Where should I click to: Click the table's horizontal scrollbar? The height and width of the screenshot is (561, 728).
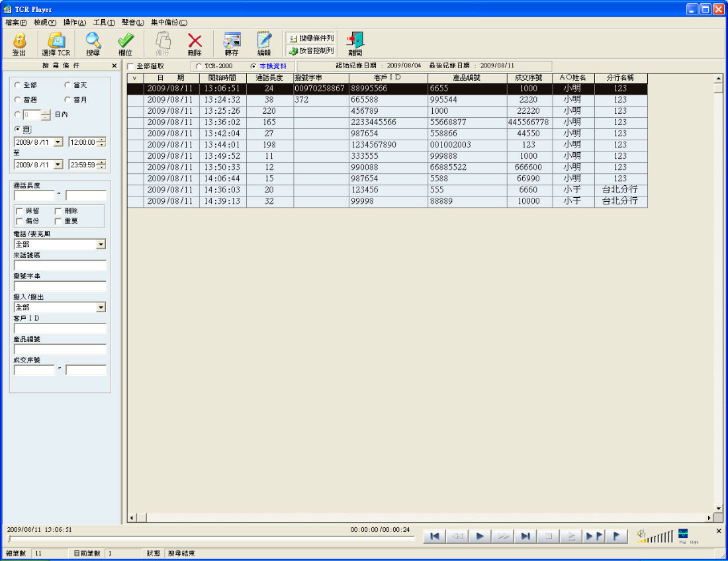(x=420, y=517)
